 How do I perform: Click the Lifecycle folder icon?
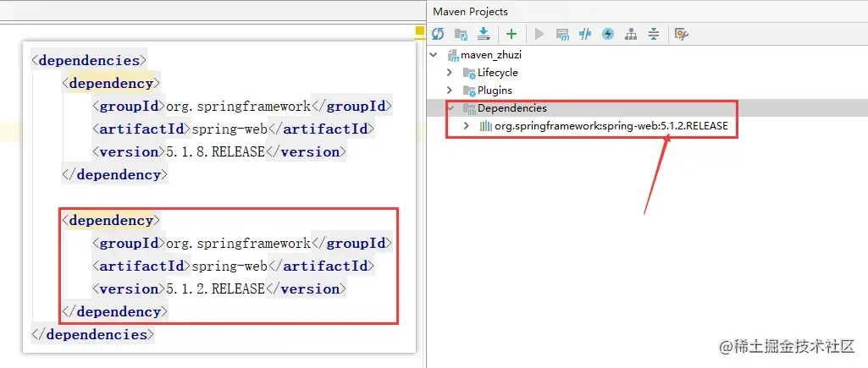pyautogui.click(x=469, y=73)
